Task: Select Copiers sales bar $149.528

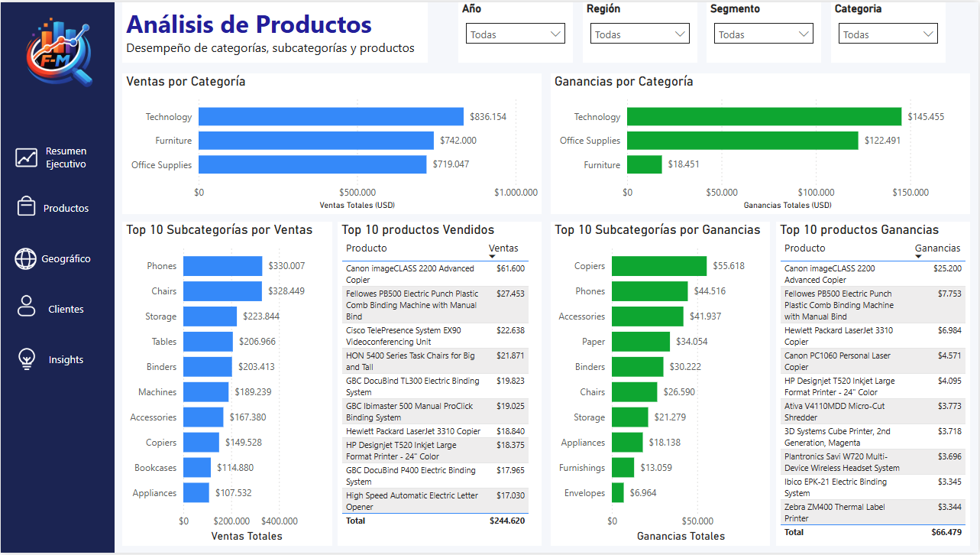Action: 201,443
